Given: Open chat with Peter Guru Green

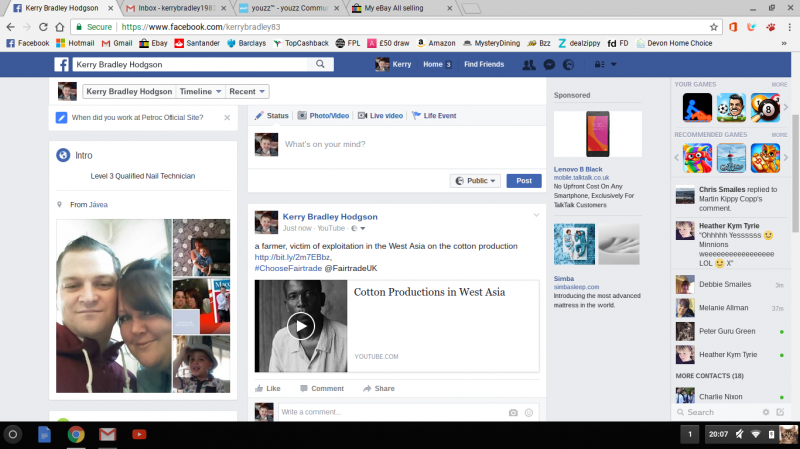Looking at the screenshot, I should 730,331.
